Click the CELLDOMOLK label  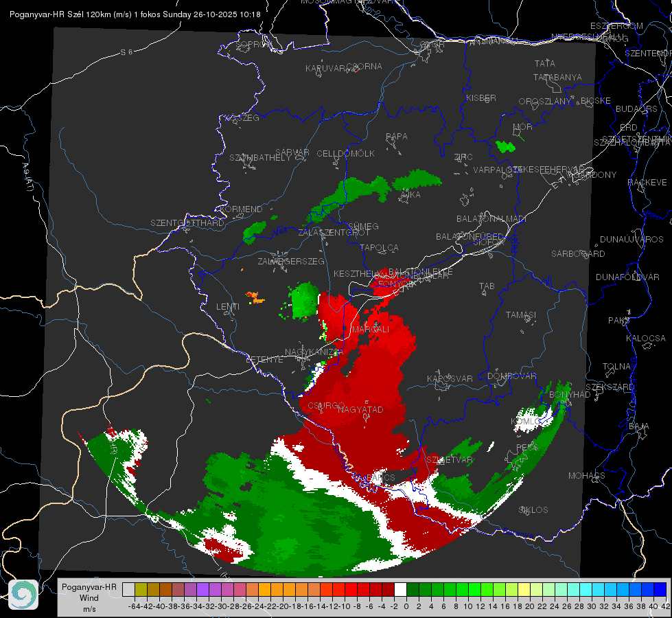(x=345, y=154)
